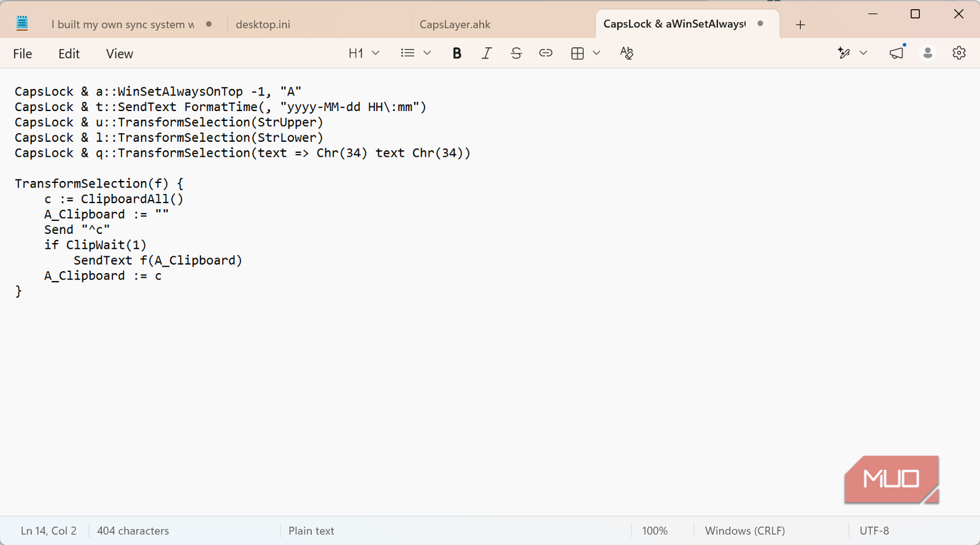
Task: Open the announcements megaphone icon
Action: (897, 53)
